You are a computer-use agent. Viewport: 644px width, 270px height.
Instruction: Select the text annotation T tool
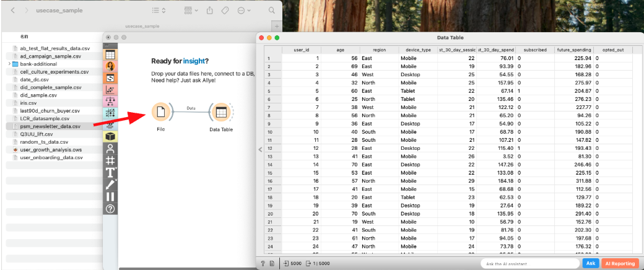(110, 172)
